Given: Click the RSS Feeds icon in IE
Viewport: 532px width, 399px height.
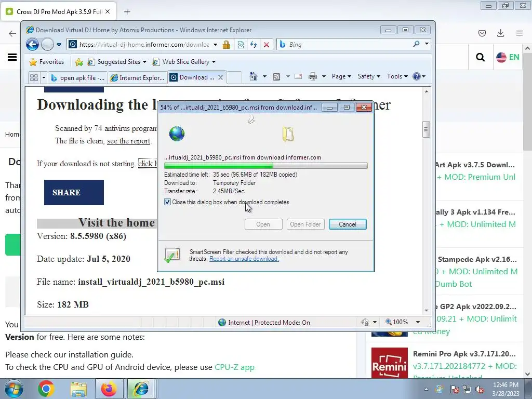Looking at the screenshot, I should point(276,77).
